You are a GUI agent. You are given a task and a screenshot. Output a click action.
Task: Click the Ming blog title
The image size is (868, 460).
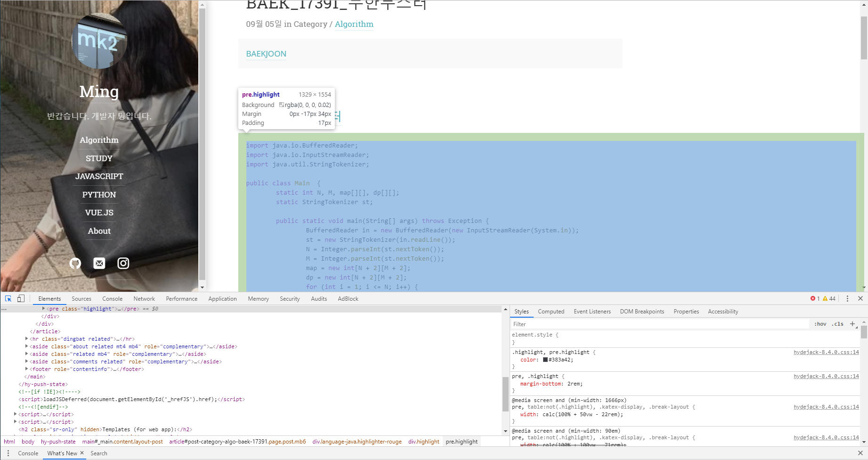click(99, 91)
